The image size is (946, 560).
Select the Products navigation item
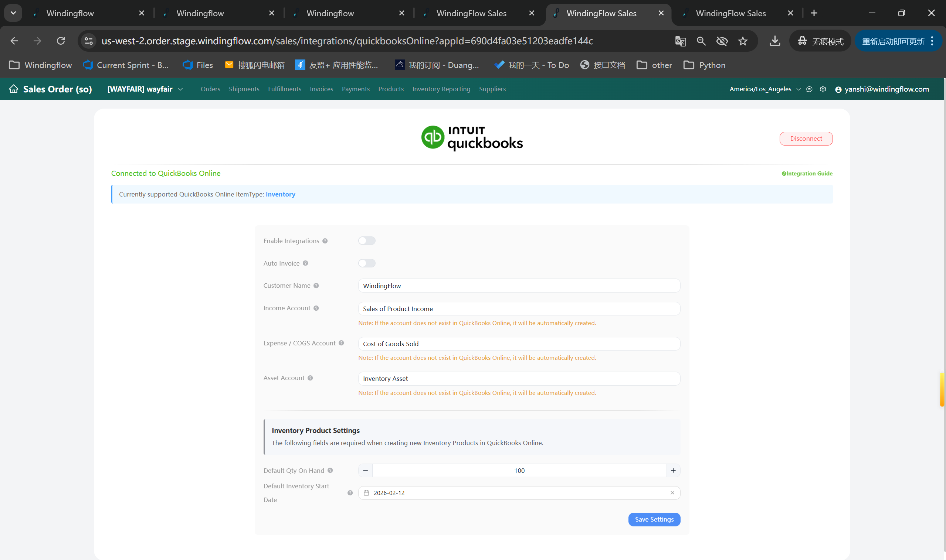(391, 89)
